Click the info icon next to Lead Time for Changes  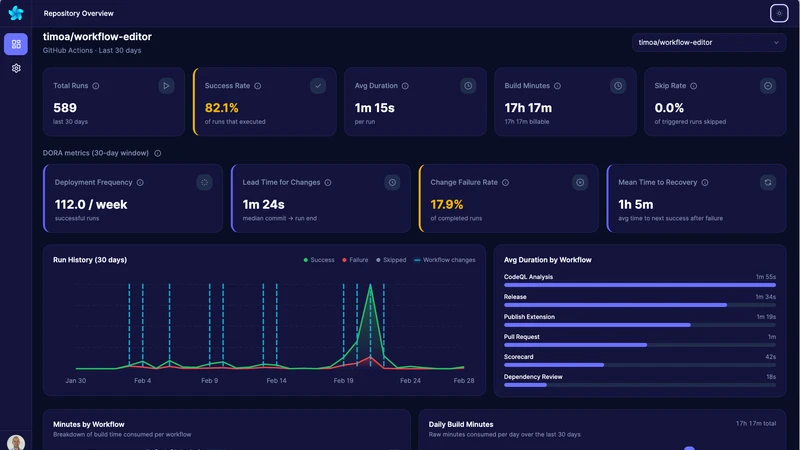[328, 182]
